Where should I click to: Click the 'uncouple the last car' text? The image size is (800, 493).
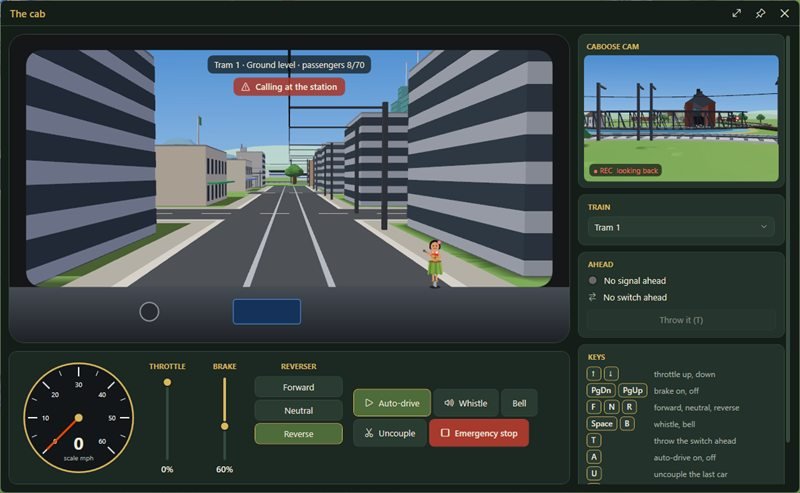[x=690, y=474]
